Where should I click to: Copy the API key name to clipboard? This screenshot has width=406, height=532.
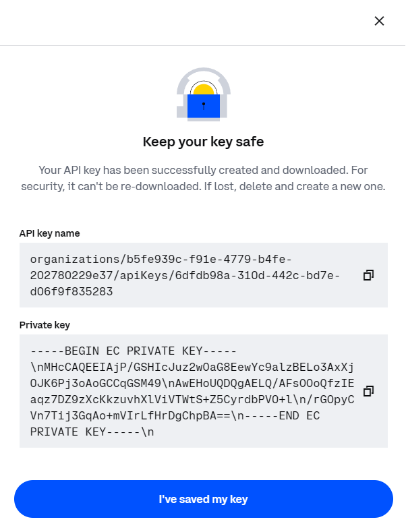pyautogui.click(x=368, y=275)
